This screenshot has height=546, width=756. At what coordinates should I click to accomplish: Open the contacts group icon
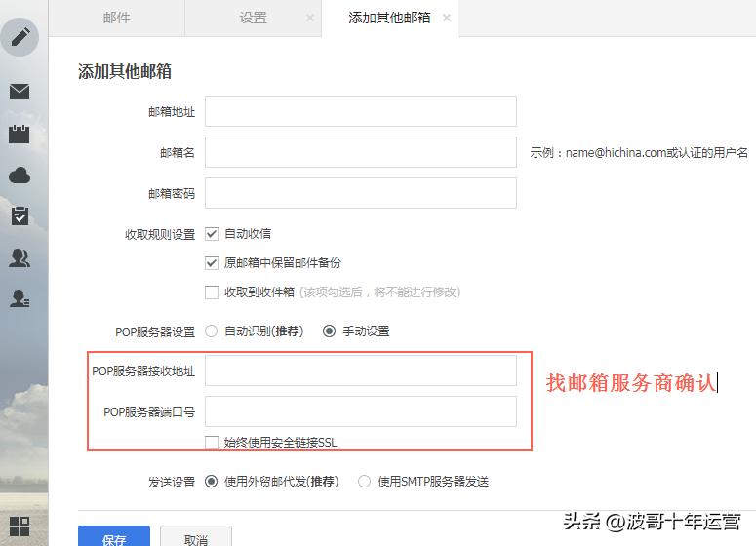(20, 257)
